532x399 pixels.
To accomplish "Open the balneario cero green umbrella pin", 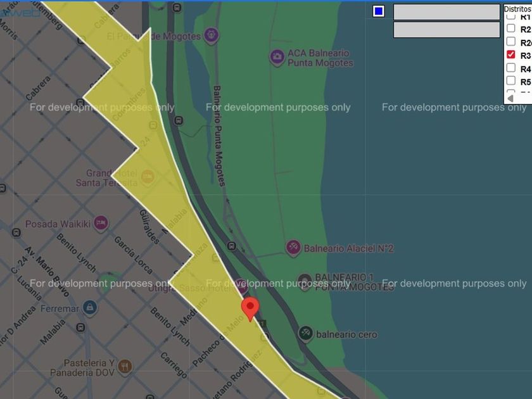I will pos(305,334).
